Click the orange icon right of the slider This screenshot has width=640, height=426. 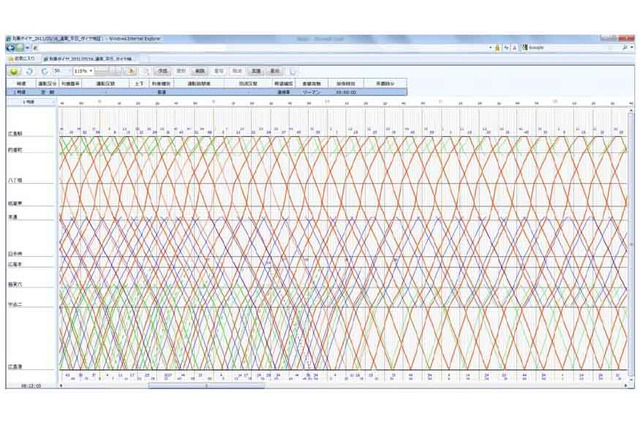131,71
